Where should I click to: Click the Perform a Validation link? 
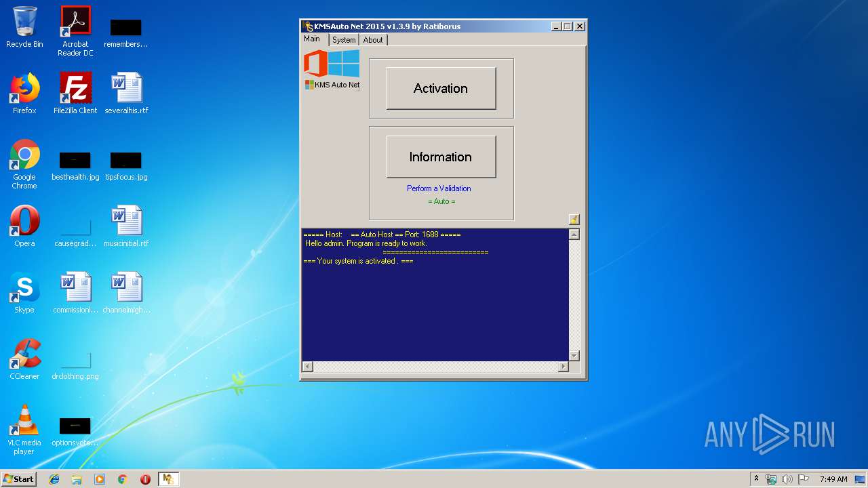[439, 188]
